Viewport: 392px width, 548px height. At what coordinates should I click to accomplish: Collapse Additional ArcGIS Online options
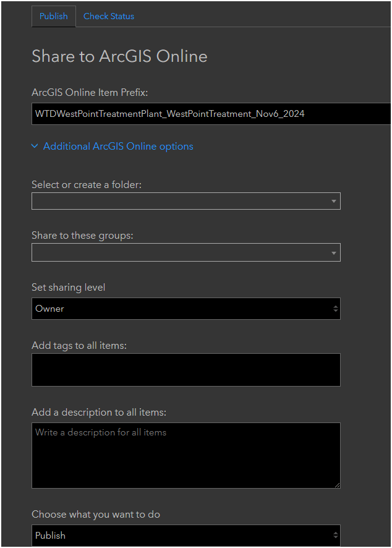tap(118, 146)
